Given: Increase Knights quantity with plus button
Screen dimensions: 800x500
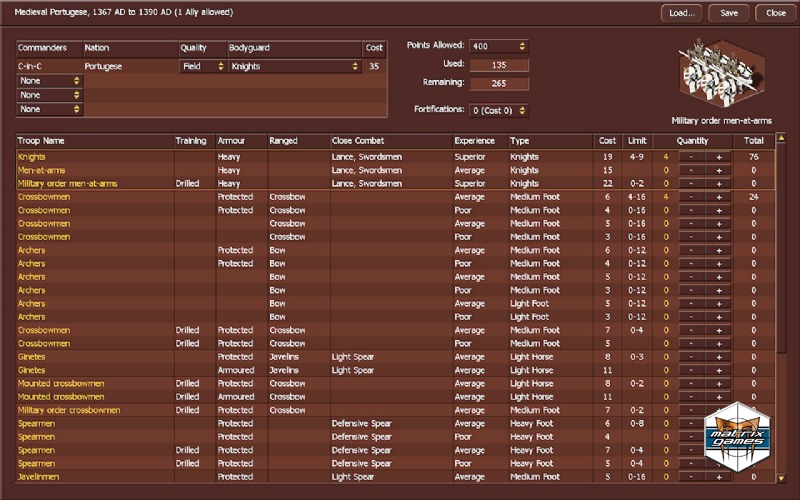Looking at the screenshot, I should click(718, 157).
